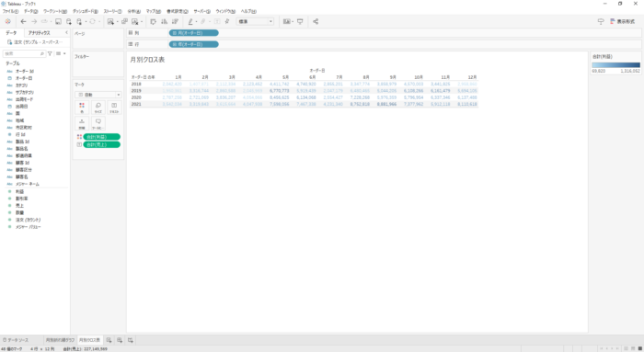Click the Sort ascending toolbar icon
644x352 pixels.
164,21
